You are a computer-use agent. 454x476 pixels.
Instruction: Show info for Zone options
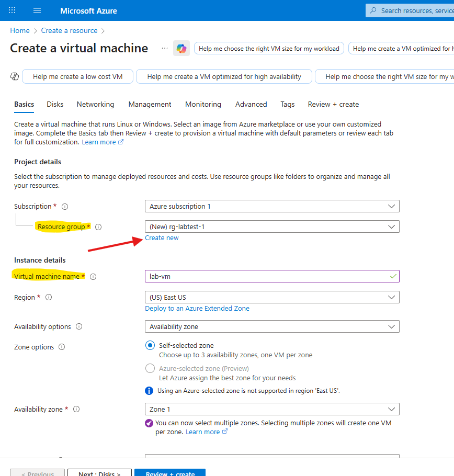point(62,347)
